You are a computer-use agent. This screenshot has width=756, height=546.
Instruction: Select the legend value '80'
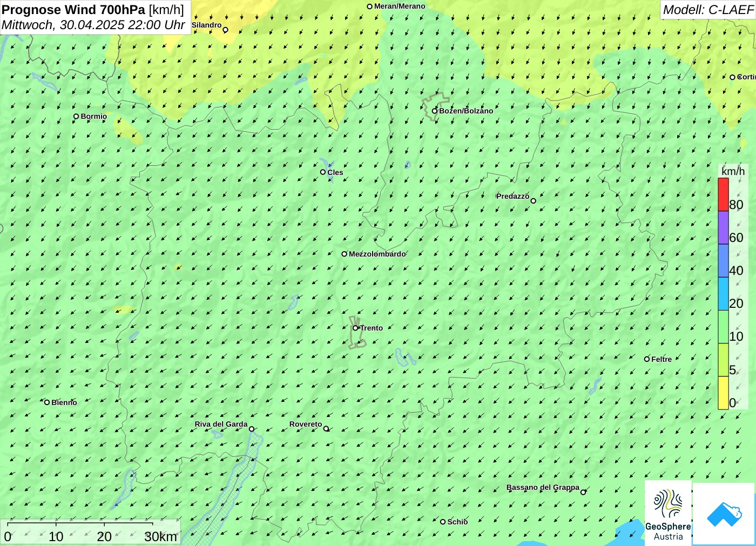736,205
